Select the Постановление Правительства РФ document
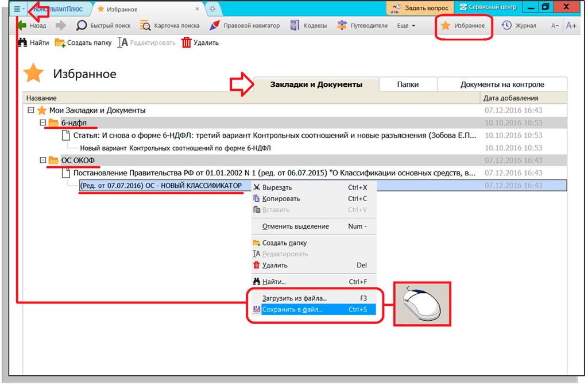588x384 pixels. click(274, 172)
